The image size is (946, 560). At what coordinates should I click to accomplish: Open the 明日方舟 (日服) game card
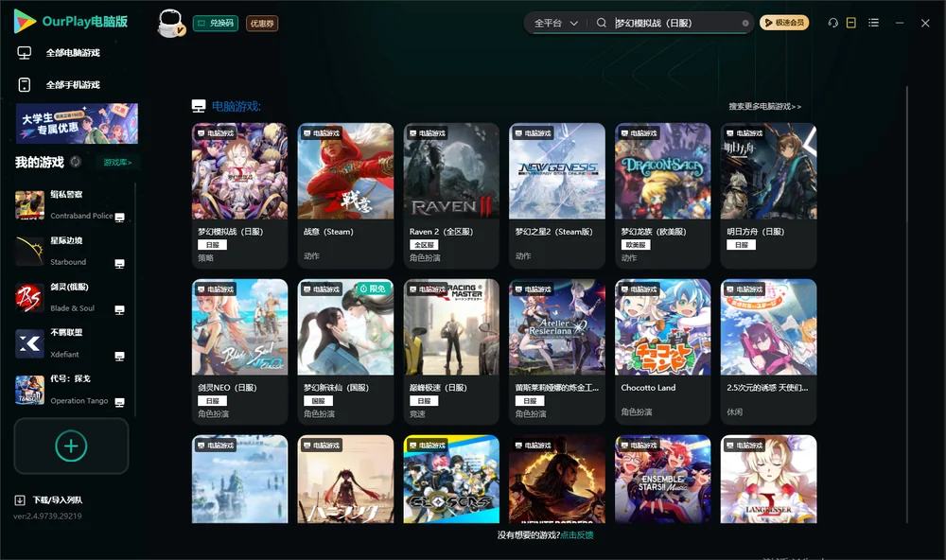click(768, 196)
